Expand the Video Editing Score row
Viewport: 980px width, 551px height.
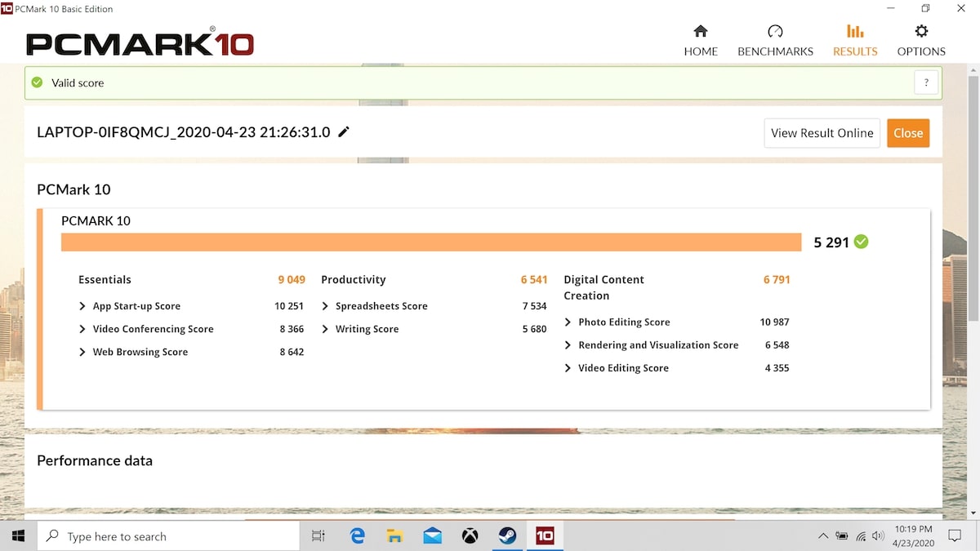point(568,368)
